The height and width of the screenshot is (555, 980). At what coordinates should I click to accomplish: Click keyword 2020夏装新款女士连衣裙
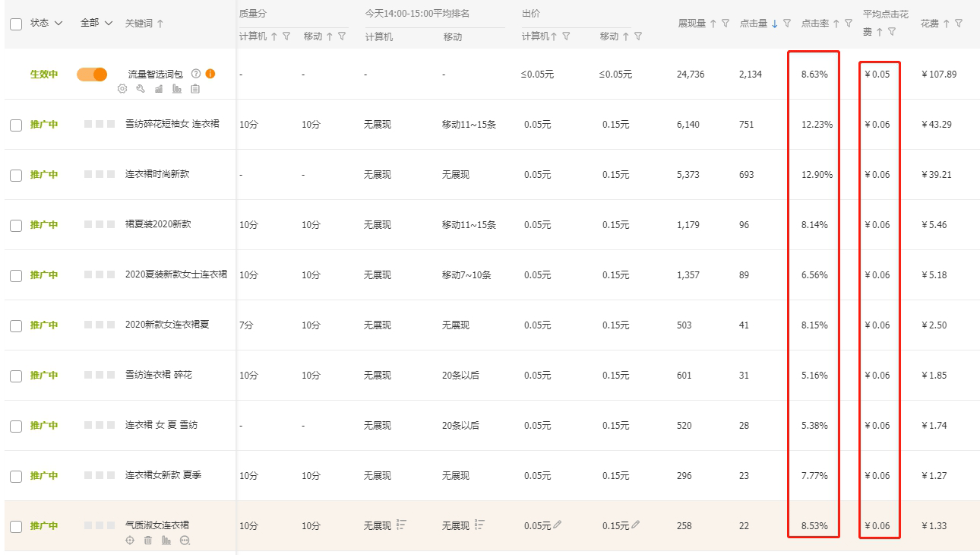pyautogui.click(x=175, y=274)
